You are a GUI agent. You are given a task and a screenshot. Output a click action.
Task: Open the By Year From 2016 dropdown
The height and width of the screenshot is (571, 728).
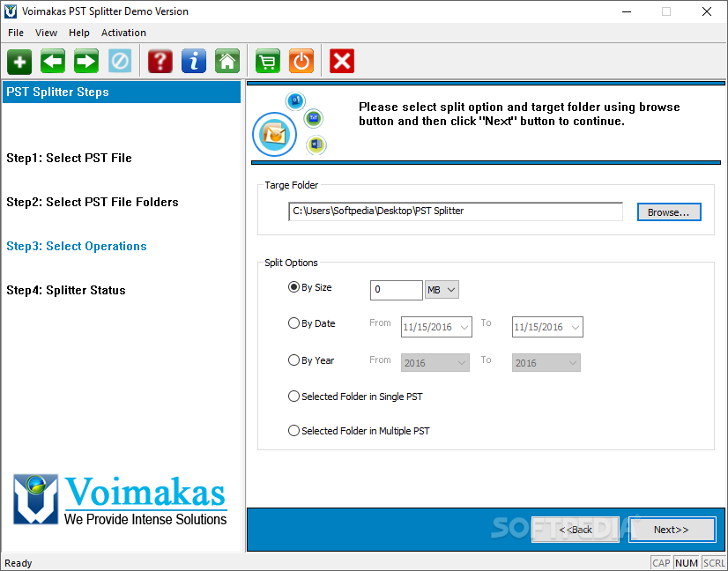click(x=435, y=362)
